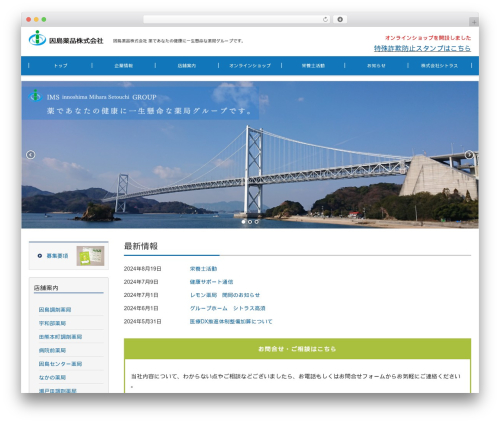Click the green maximize window button
The height and width of the screenshot is (423, 500).
[x=44, y=19]
